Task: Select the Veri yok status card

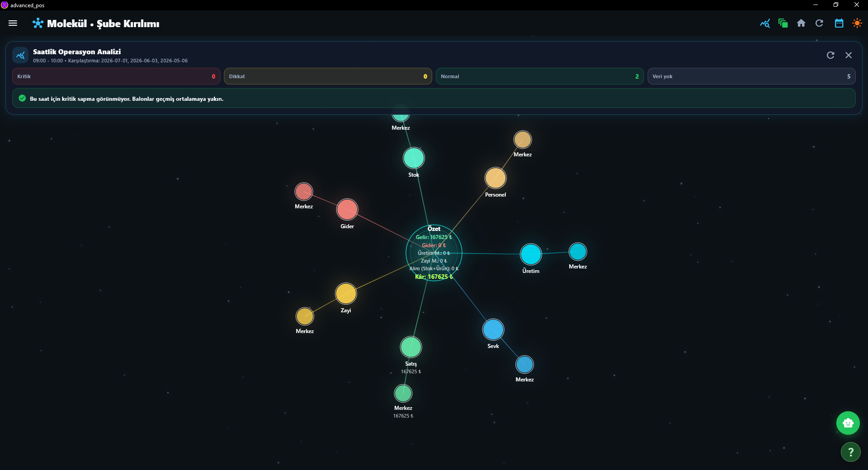Action: (x=751, y=76)
